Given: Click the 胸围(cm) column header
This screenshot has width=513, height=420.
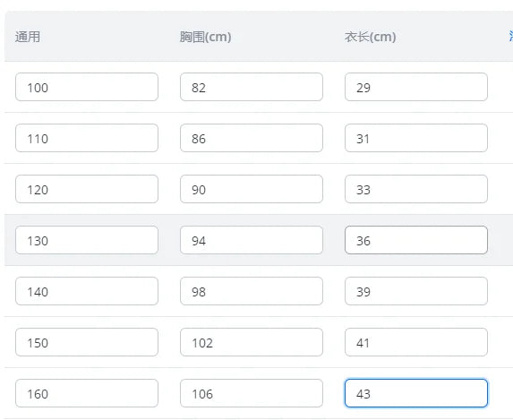Looking at the screenshot, I should point(205,37).
